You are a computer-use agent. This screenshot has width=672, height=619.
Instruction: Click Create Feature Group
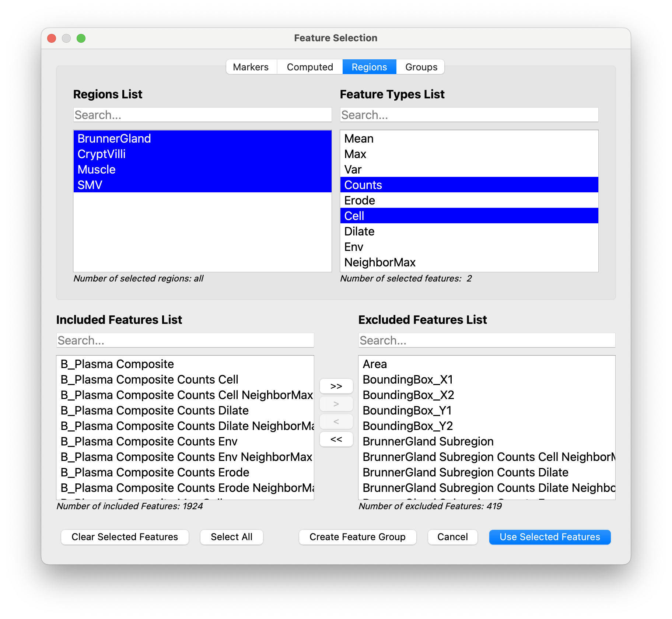pyautogui.click(x=357, y=537)
